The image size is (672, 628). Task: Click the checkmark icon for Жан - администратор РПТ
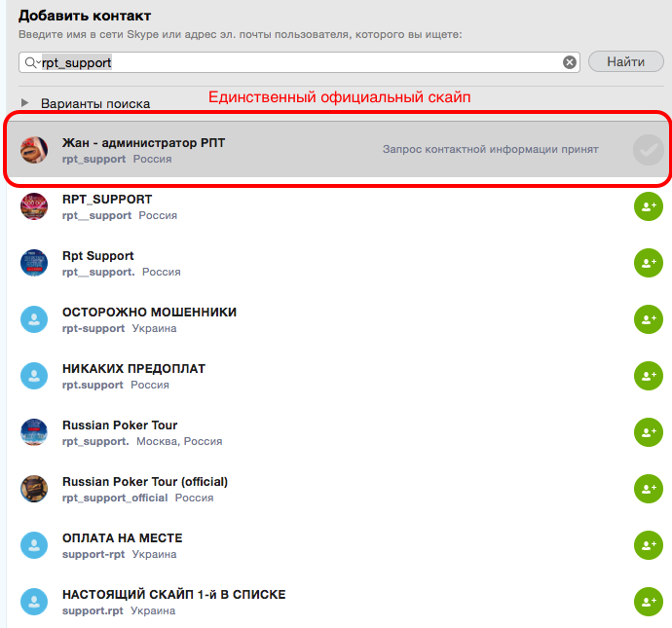(x=649, y=150)
